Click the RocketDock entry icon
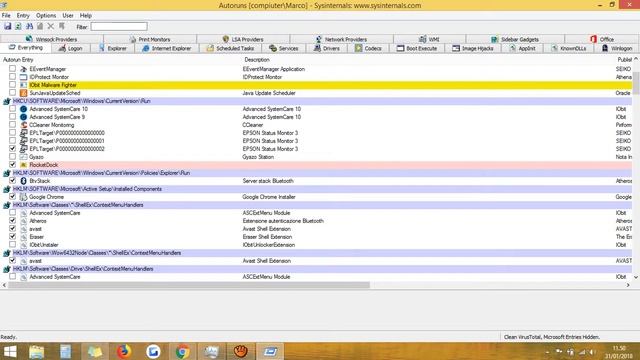The image size is (640, 360). 23,165
